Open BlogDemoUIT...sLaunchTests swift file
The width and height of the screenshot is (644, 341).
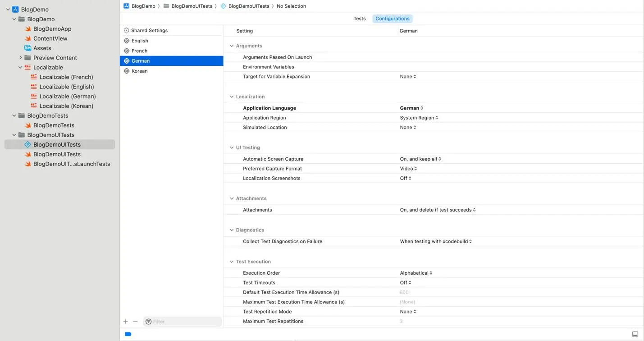(72, 164)
